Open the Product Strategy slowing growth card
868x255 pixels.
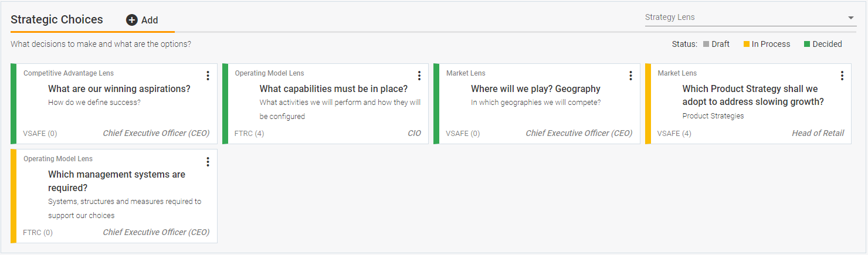(752, 96)
